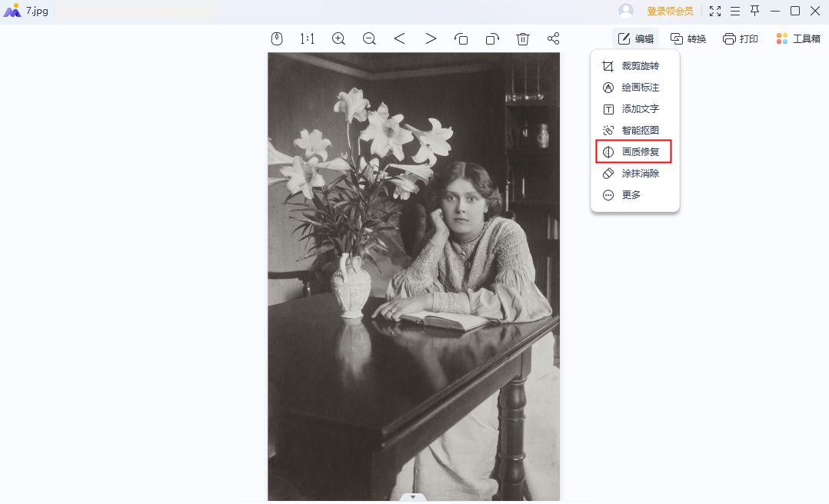Viewport: 829px width, 504px height.
Task: Zoom out of the photo
Action: click(369, 38)
